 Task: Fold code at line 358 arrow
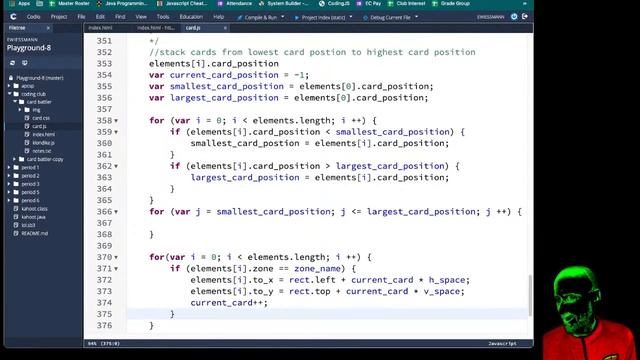click(116, 121)
